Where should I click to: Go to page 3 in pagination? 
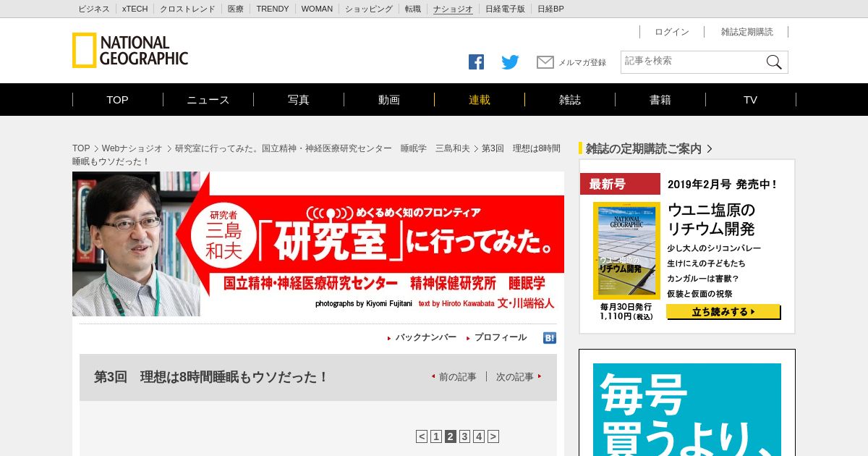coord(464,436)
